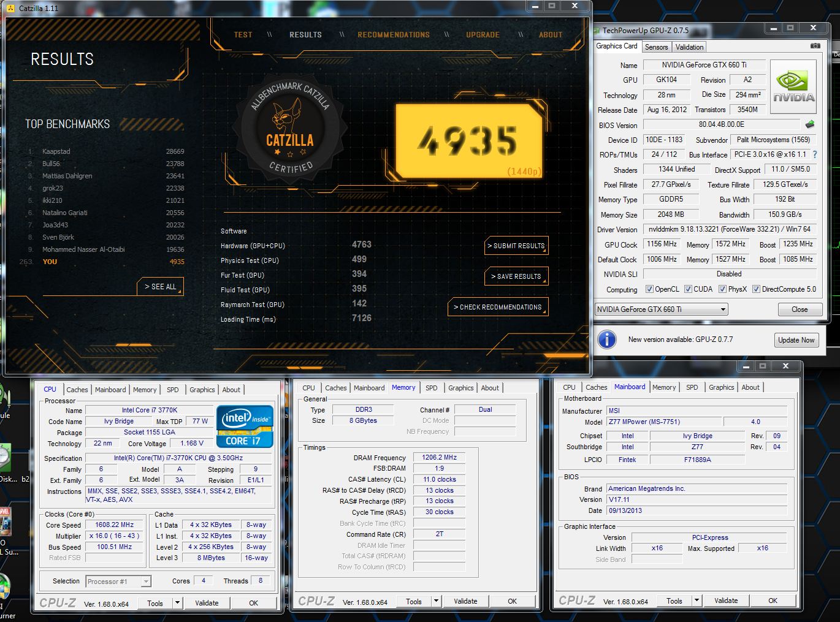Click SAVE RESULTS button
Viewport: 840px width, 622px height.
(516, 276)
